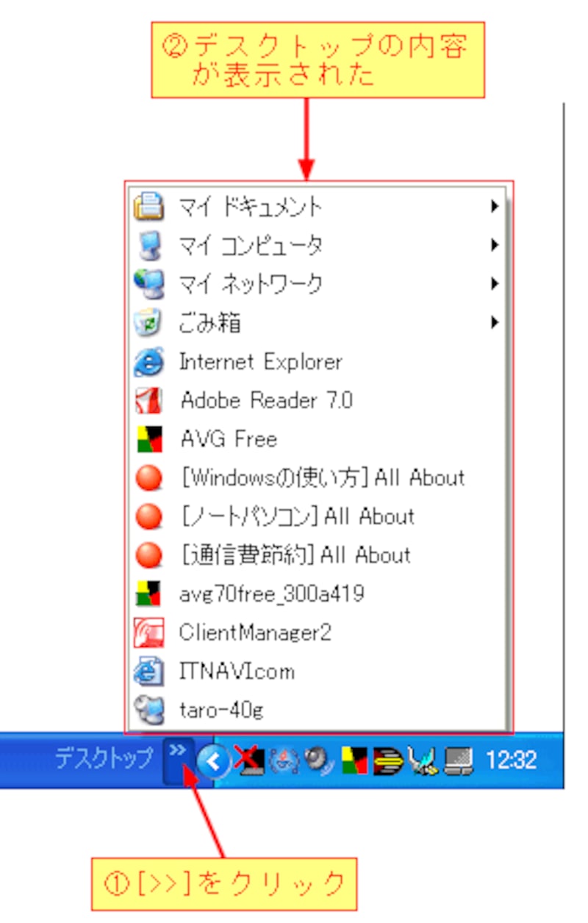Expand the ごみ箱 submenu arrow
Viewport: 588px width, 923px height.
click(495, 322)
